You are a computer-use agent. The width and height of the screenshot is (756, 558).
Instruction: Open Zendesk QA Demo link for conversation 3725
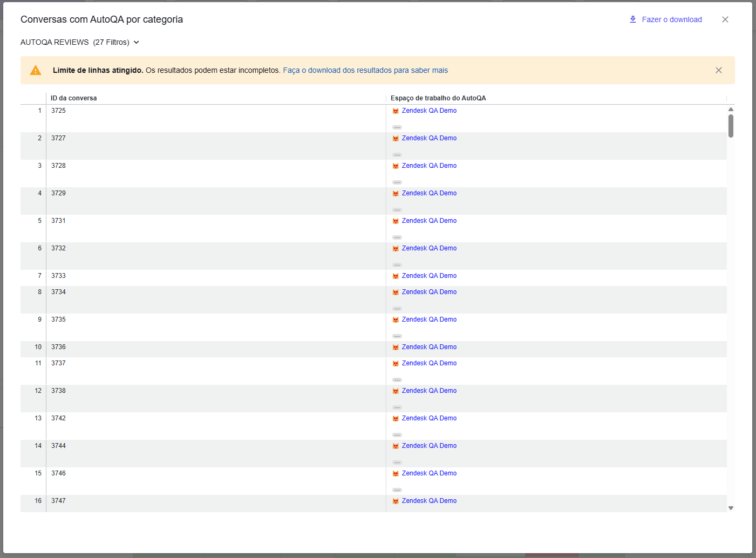pyautogui.click(x=429, y=111)
